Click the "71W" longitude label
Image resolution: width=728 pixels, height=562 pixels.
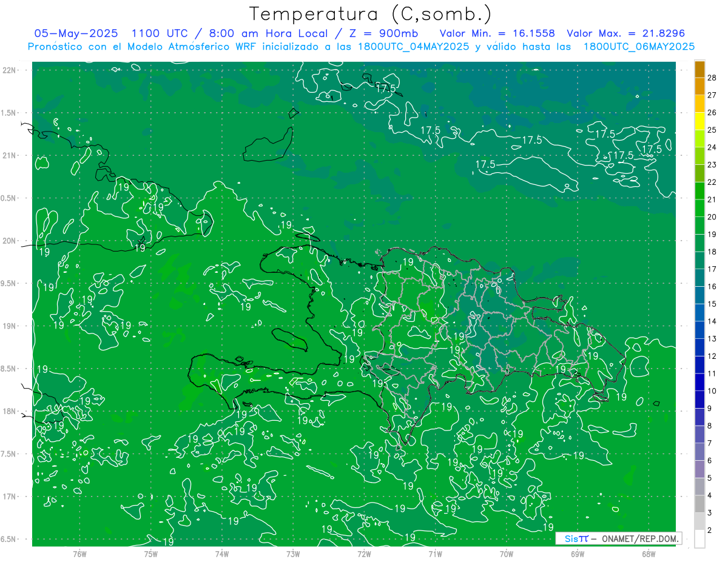click(435, 554)
